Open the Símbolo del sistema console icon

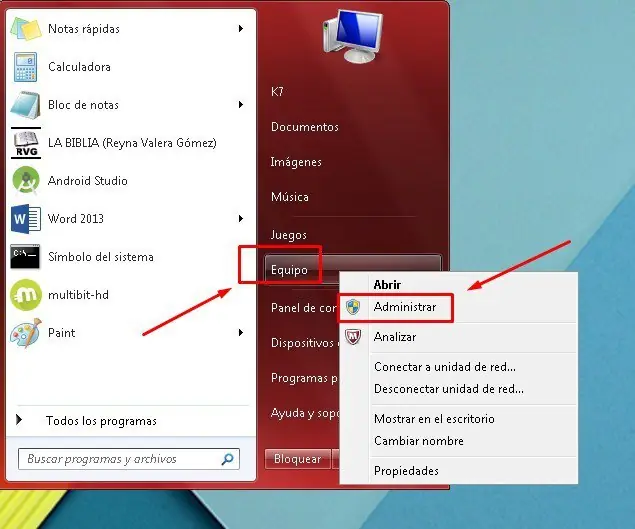[x=25, y=256]
